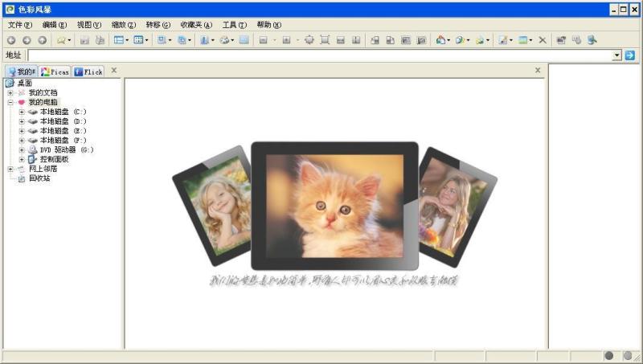Switch to the Picasa tab

coord(55,72)
